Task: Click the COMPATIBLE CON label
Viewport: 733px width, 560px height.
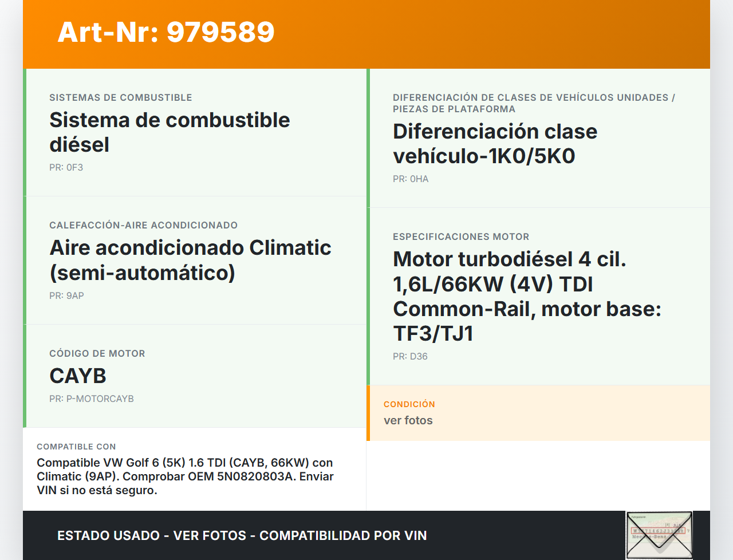Action: point(76,447)
